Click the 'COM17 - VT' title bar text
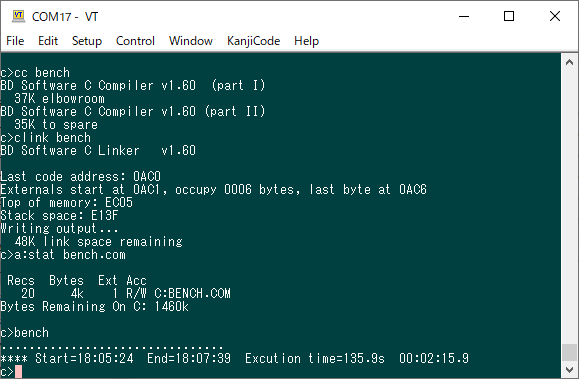This screenshot has width=579, height=379. pos(65,17)
